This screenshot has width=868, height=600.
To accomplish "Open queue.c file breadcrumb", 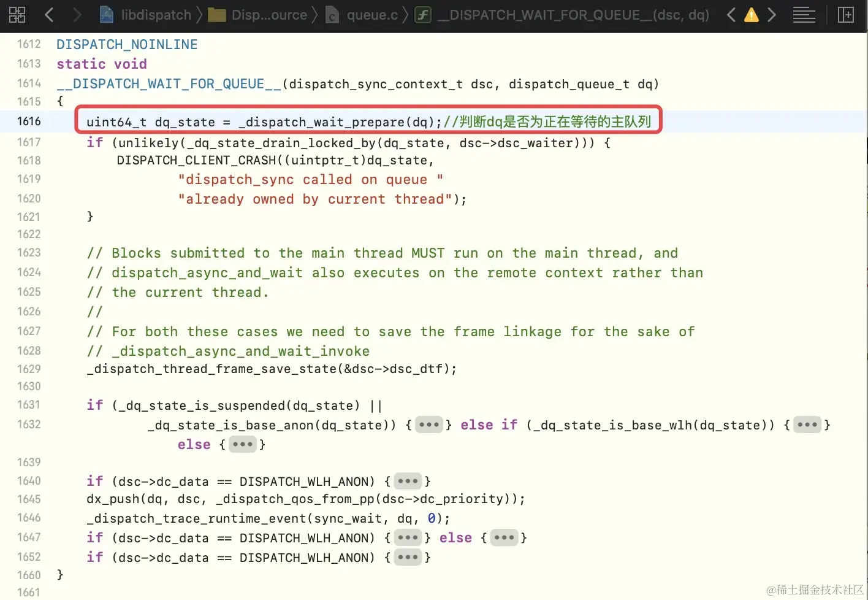I will pos(361,15).
